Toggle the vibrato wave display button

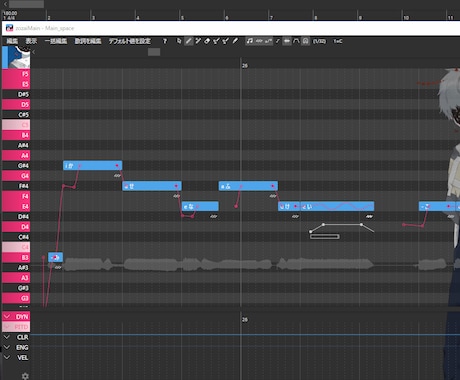pyautogui.click(x=259, y=41)
